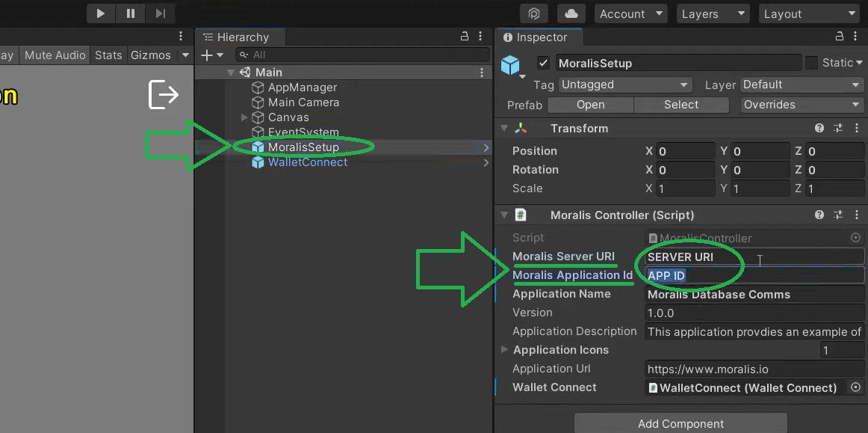The height and width of the screenshot is (433, 868).
Task: Open the create object plus dropdown
Action: (x=211, y=55)
